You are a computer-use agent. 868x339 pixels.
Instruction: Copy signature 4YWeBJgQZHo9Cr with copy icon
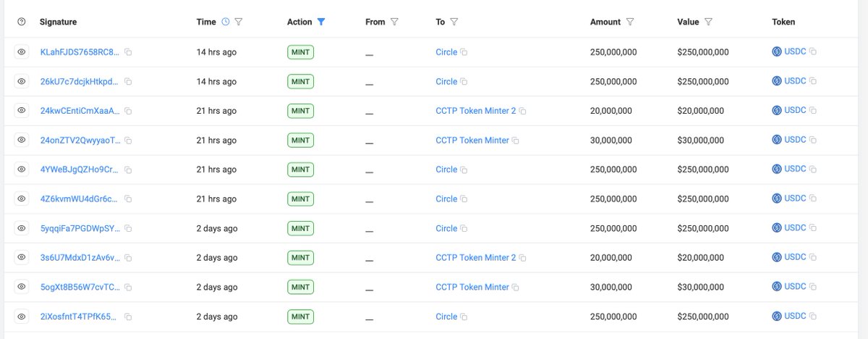tap(128, 169)
